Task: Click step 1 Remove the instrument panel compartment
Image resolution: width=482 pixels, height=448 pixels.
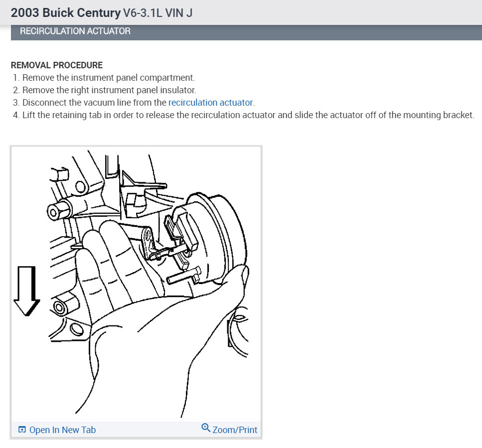Action: click(104, 78)
